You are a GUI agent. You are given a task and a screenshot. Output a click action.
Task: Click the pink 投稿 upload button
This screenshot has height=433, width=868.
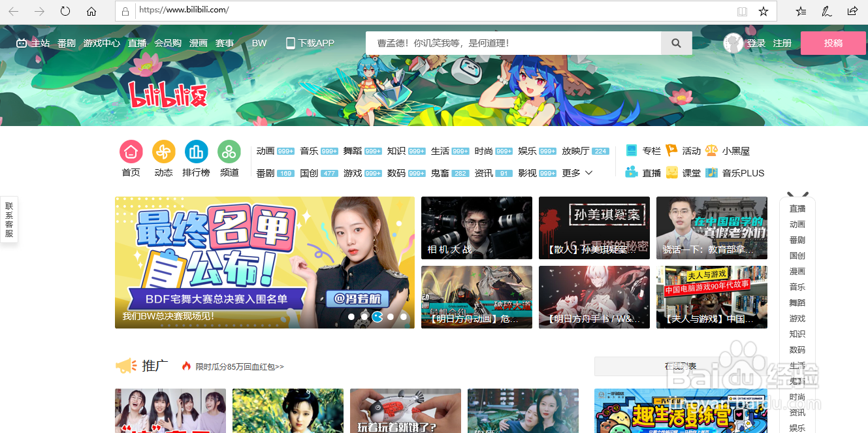[x=833, y=43]
